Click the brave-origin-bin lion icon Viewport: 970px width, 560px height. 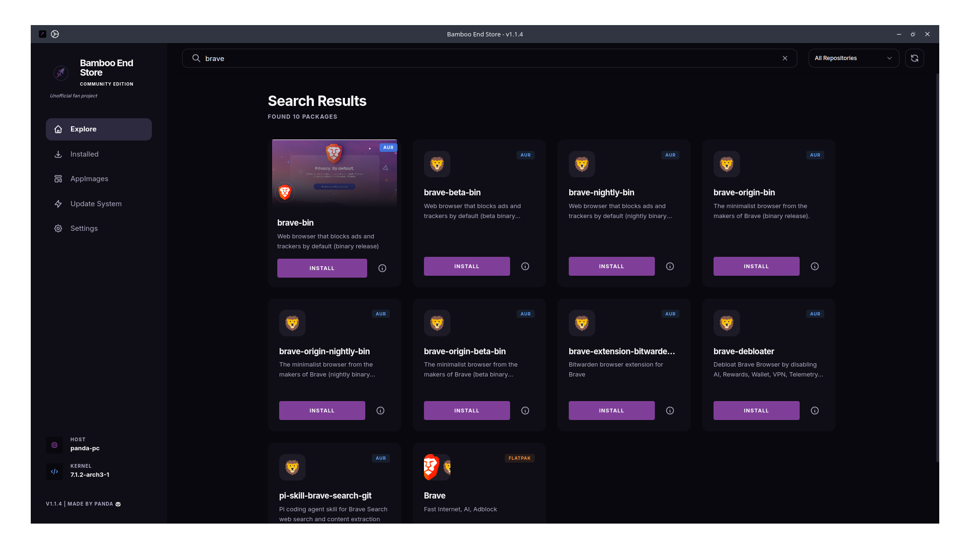point(727,164)
